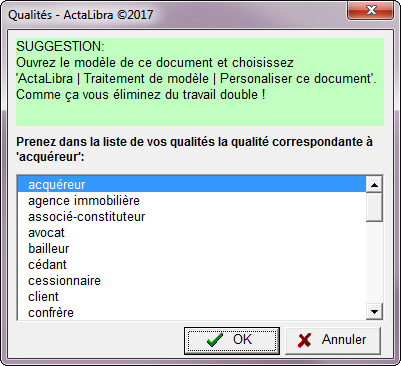Close the Qualités dialog window

(x=371, y=10)
